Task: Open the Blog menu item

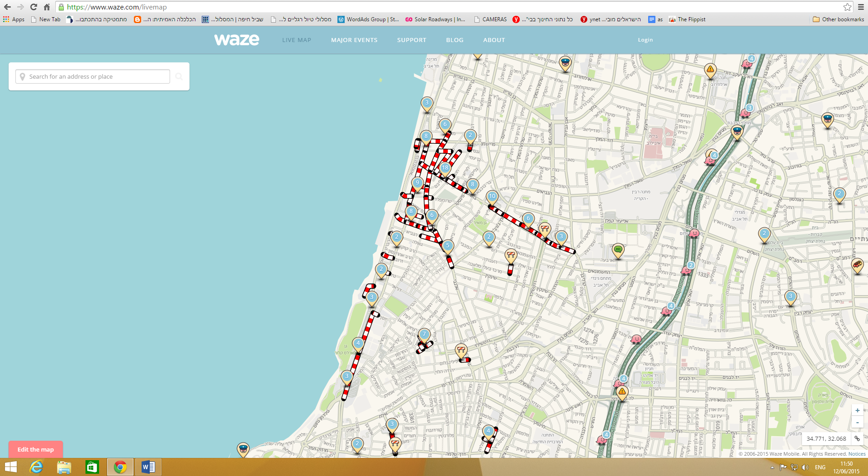Action: click(455, 40)
